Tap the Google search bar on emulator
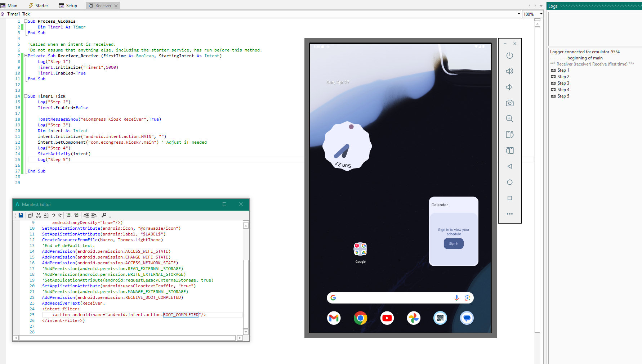642x364 pixels. coord(400,298)
